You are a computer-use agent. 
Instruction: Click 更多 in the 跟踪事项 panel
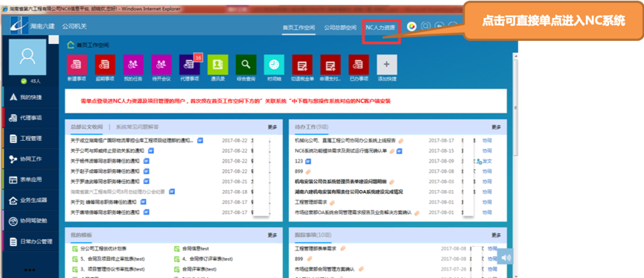point(496,236)
